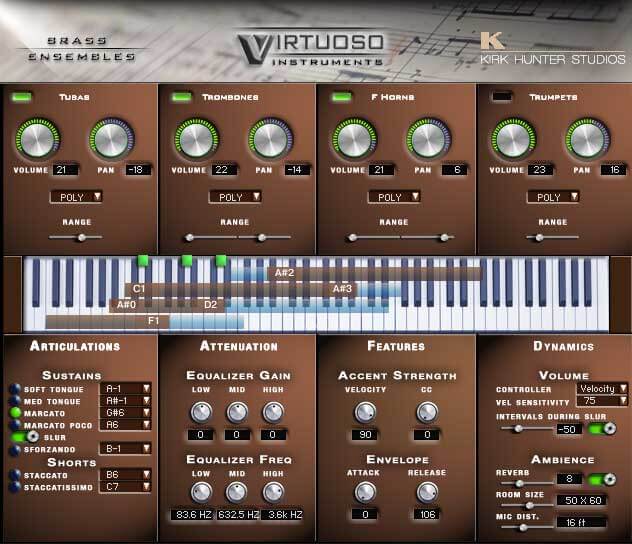
Task: Click the Trumpets volume knob
Action: (x=513, y=139)
